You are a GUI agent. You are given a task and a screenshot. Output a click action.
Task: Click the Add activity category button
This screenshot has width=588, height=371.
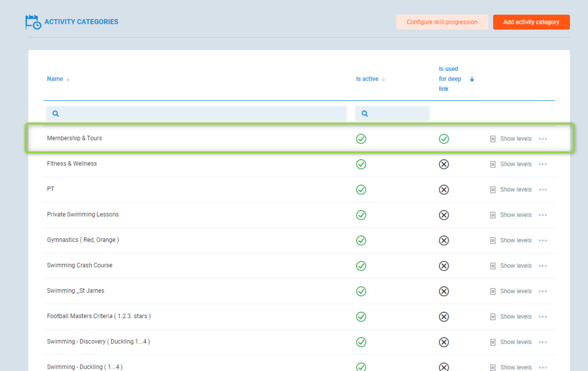coord(531,22)
